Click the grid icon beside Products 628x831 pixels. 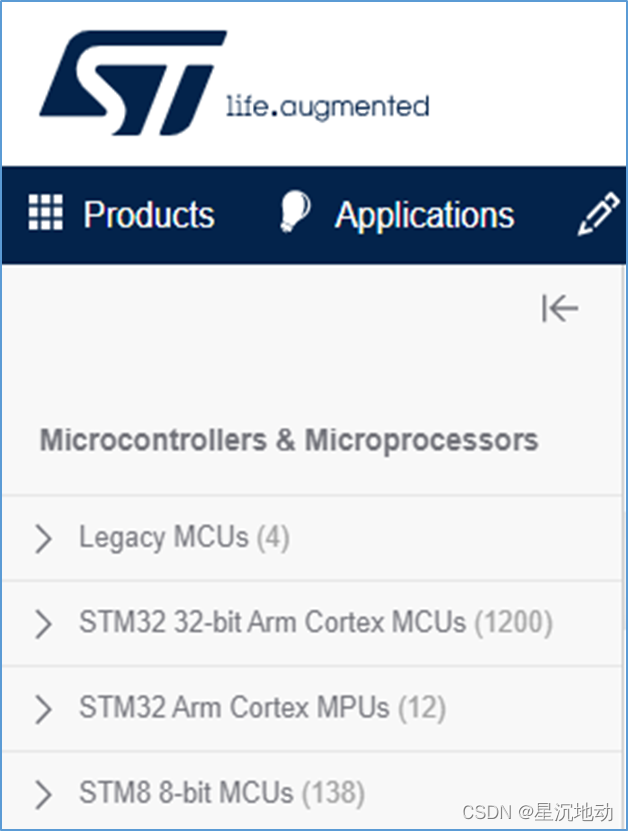pyautogui.click(x=45, y=213)
